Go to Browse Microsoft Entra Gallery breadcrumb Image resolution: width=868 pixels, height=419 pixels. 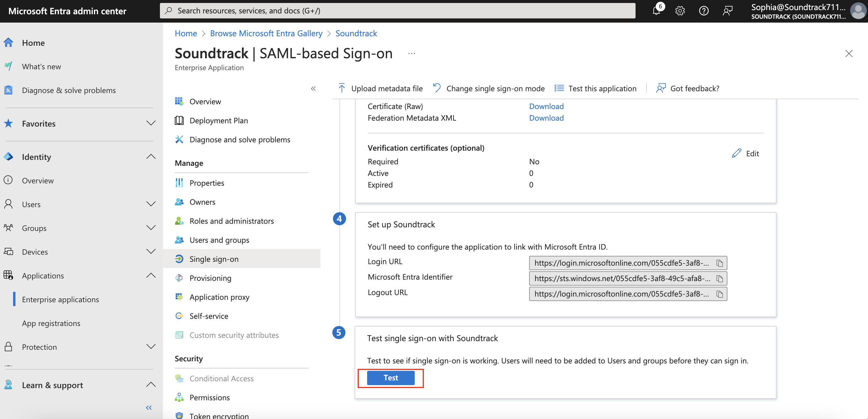coord(266,33)
